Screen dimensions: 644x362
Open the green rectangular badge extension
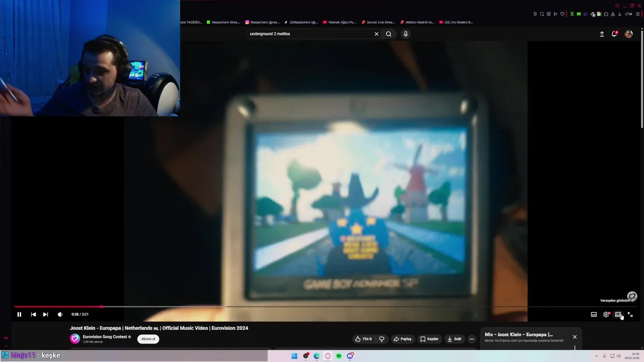(579, 14)
